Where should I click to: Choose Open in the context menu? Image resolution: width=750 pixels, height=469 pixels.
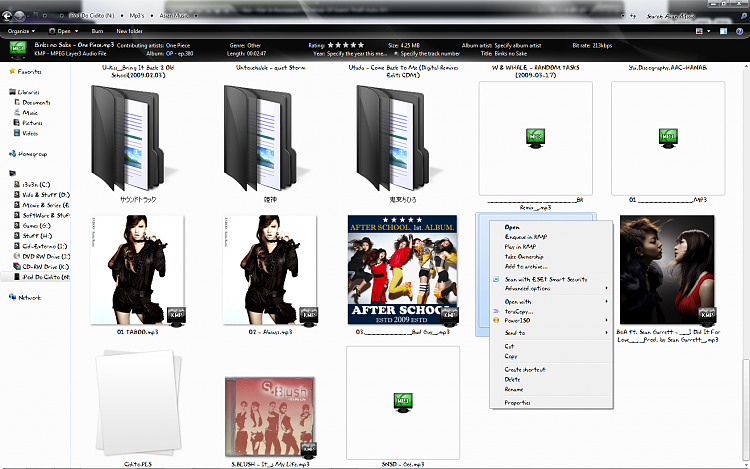click(x=512, y=227)
